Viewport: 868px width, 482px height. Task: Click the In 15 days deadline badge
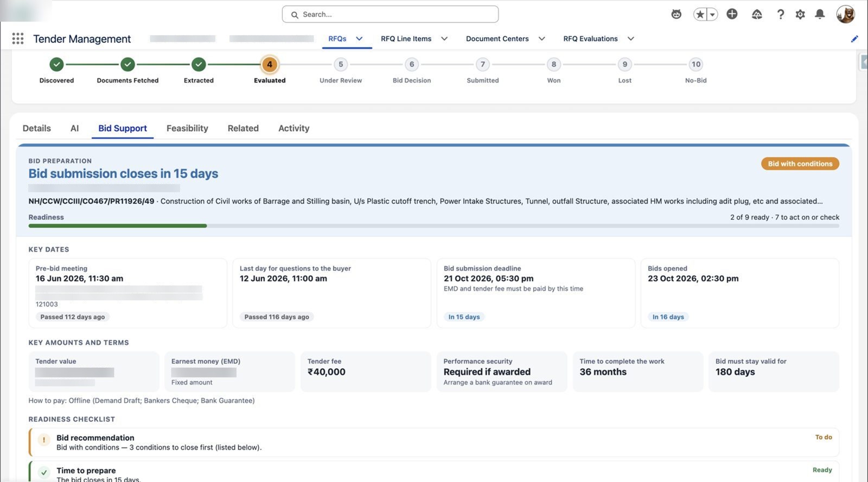[464, 317]
